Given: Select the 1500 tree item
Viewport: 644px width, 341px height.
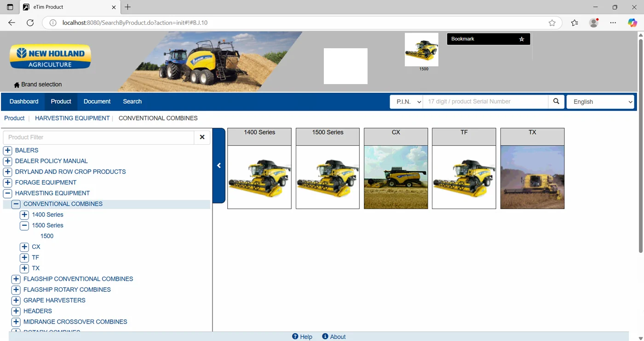Looking at the screenshot, I should [x=47, y=236].
